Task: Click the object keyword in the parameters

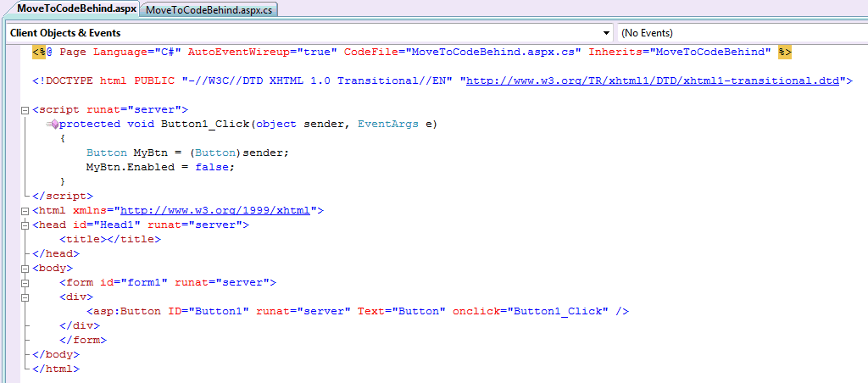Action: 276,124
